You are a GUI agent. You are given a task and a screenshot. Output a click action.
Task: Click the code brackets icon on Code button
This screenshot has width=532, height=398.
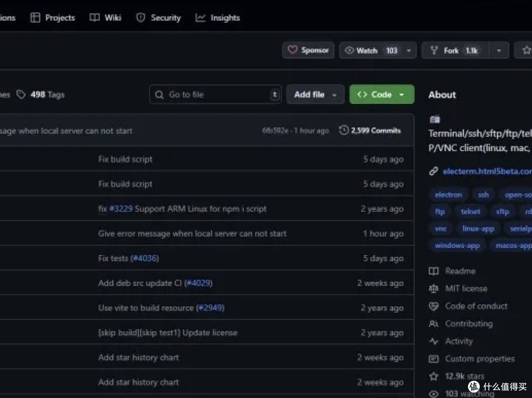point(362,94)
